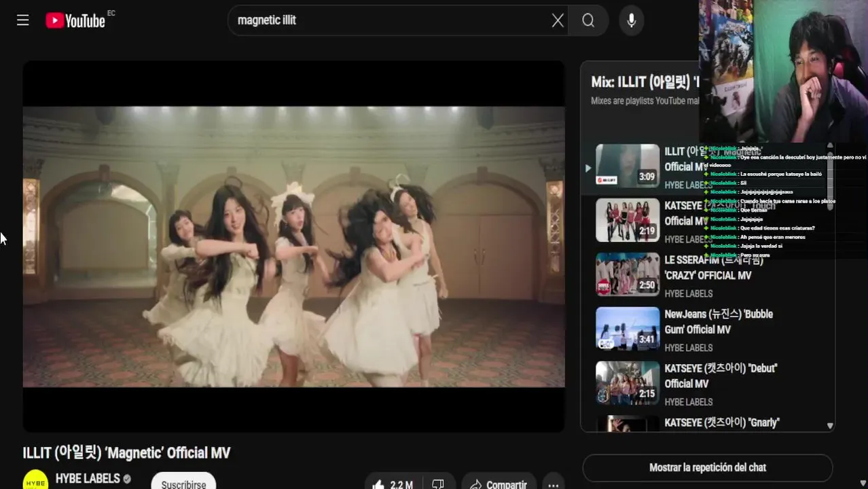Image resolution: width=868 pixels, height=489 pixels.
Task: Open the KATSEYE Debut 2:15 thumbnail
Action: (628, 383)
